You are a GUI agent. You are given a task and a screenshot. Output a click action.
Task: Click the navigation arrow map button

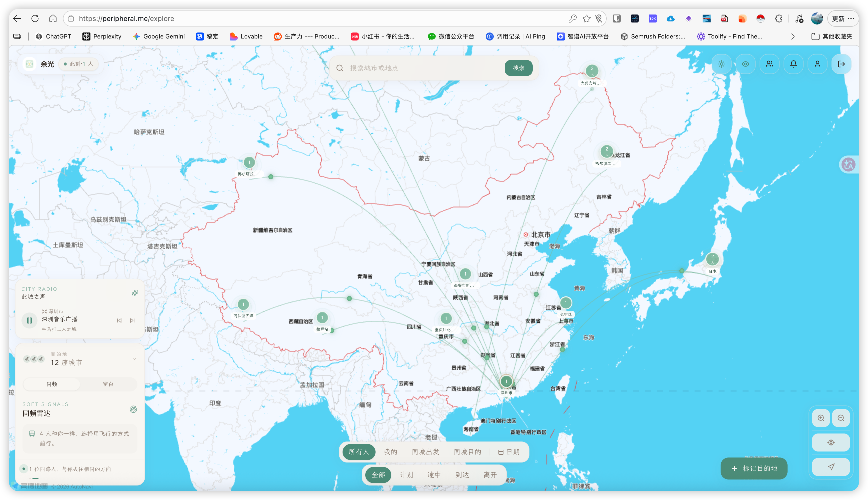click(831, 467)
